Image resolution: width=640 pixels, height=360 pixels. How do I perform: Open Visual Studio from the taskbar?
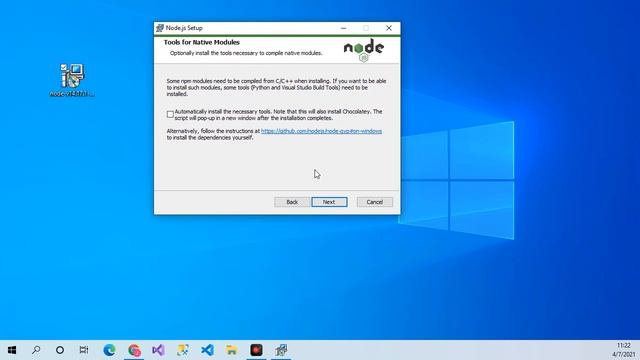click(x=158, y=350)
